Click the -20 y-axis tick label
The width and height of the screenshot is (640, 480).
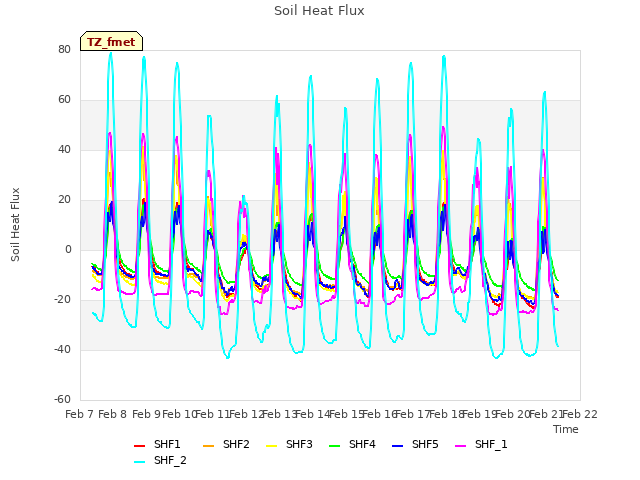[62, 300]
